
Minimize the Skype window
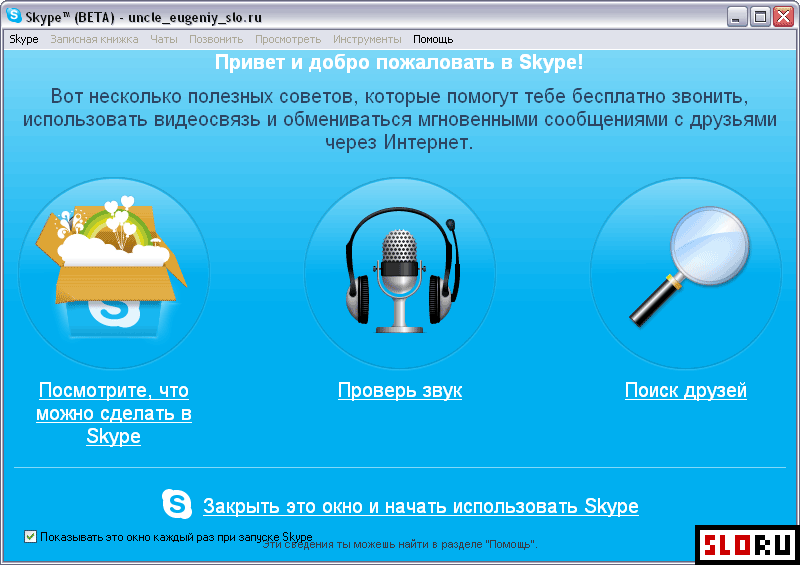pos(736,17)
